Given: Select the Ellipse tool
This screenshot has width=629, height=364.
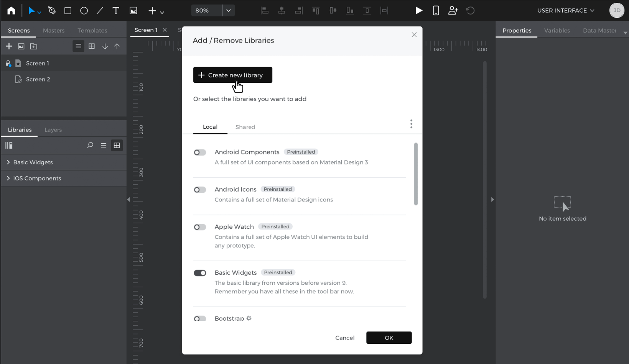Looking at the screenshot, I should click(84, 11).
